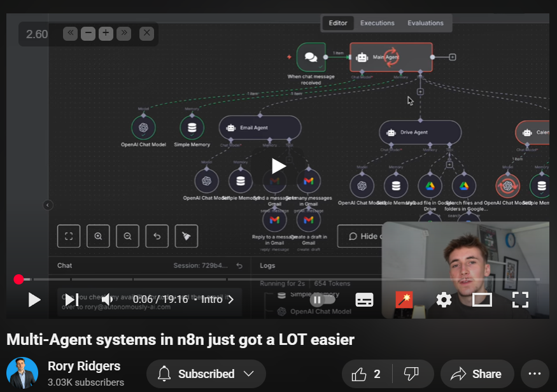
Task: Open more actions three-dot menu
Action: tap(535, 374)
